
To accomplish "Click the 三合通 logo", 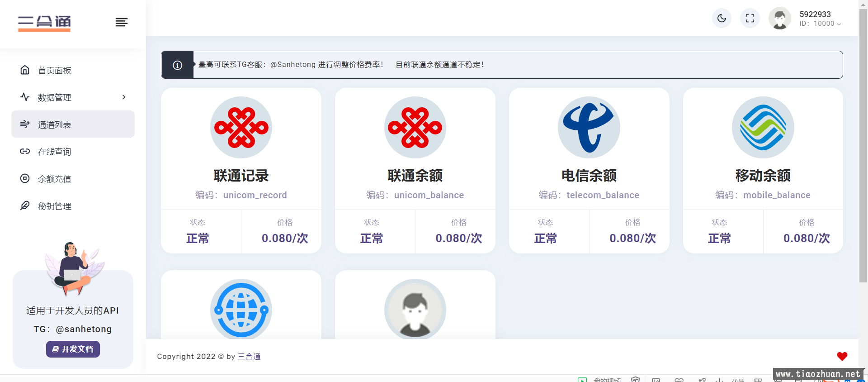I will coord(44,23).
